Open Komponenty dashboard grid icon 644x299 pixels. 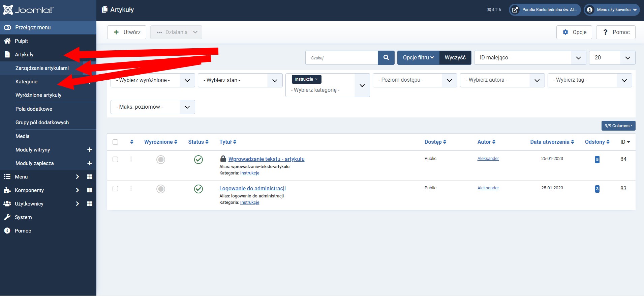coord(90,190)
